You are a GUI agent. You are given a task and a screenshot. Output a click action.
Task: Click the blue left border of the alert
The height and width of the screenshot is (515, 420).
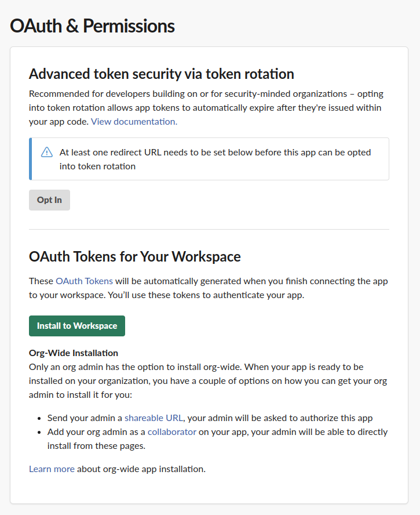(31, 159)
